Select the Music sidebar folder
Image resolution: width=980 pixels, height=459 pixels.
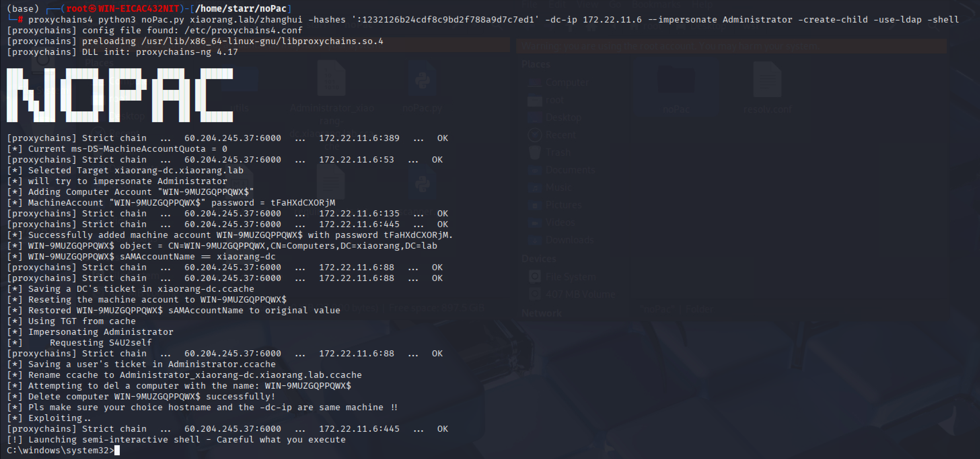(558, 187)
